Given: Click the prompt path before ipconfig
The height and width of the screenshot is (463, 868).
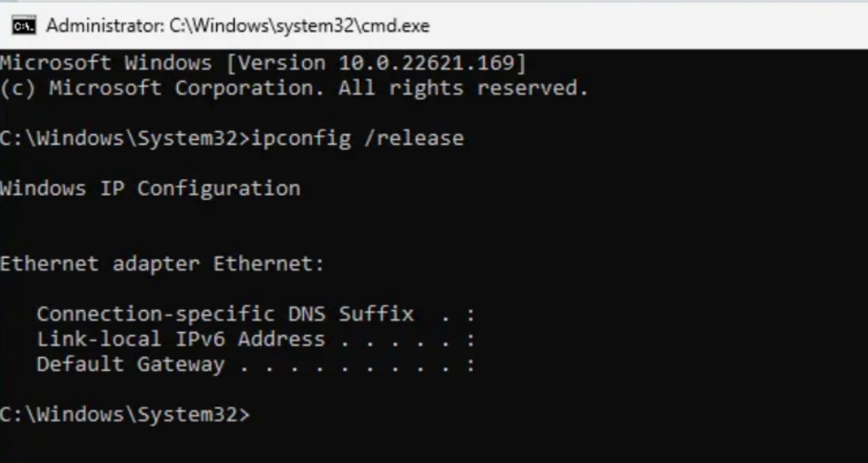Looking at the screenshot, I should pyautogui.click(x=124, y=139).
